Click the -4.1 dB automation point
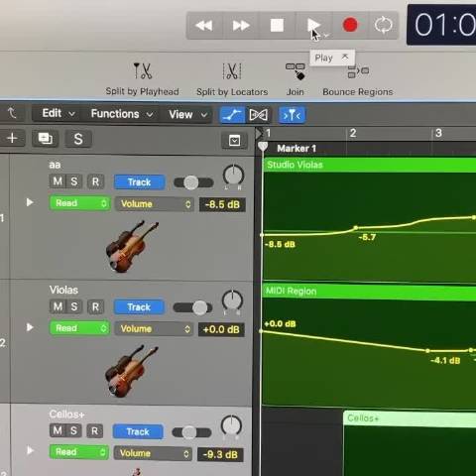 427,351
